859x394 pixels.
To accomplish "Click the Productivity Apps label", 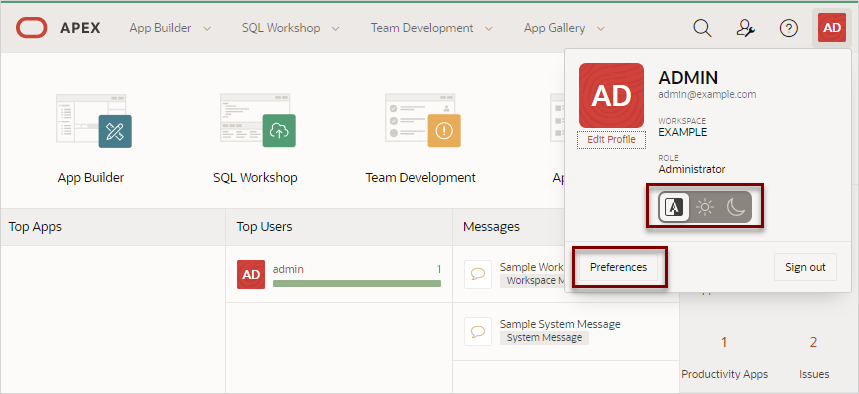I will (725, 374).
